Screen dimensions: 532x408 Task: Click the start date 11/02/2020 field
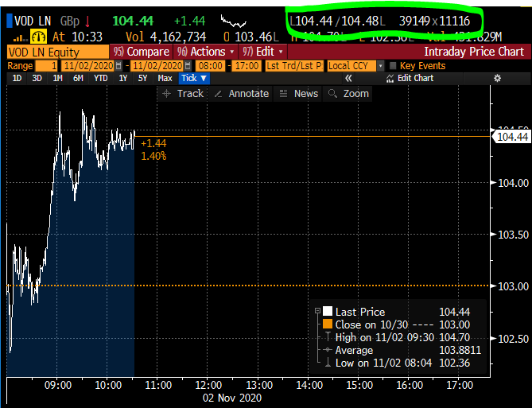click(x=88, y=65)
